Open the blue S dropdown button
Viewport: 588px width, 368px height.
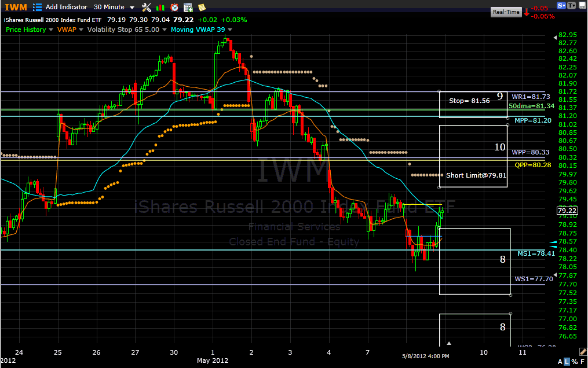[x=561, y=5]
